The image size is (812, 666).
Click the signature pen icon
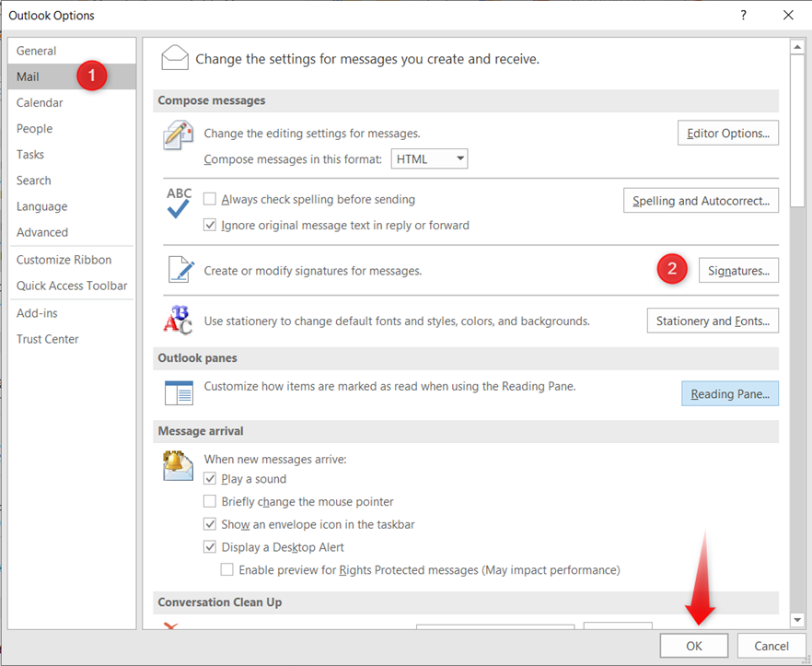tap(180, 270)
